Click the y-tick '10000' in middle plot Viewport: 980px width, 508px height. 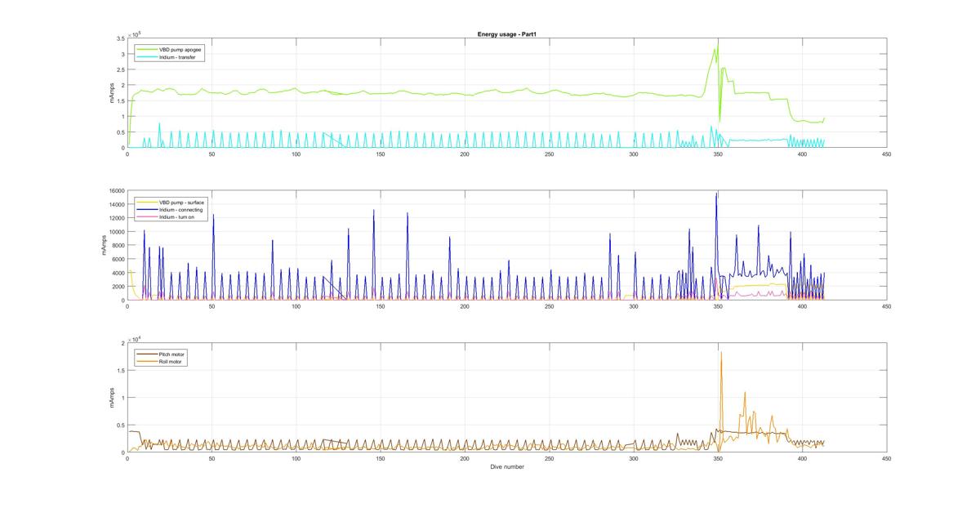(116, 232)
